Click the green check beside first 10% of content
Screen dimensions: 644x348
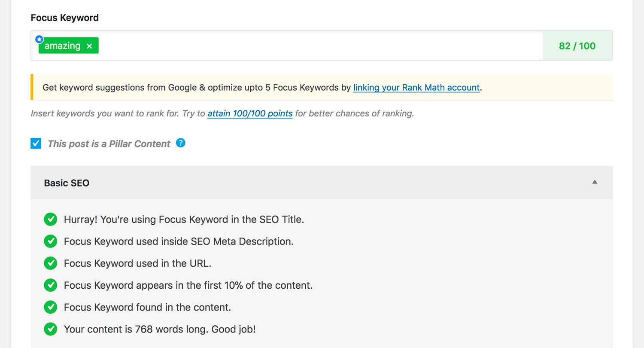(51, 285)
